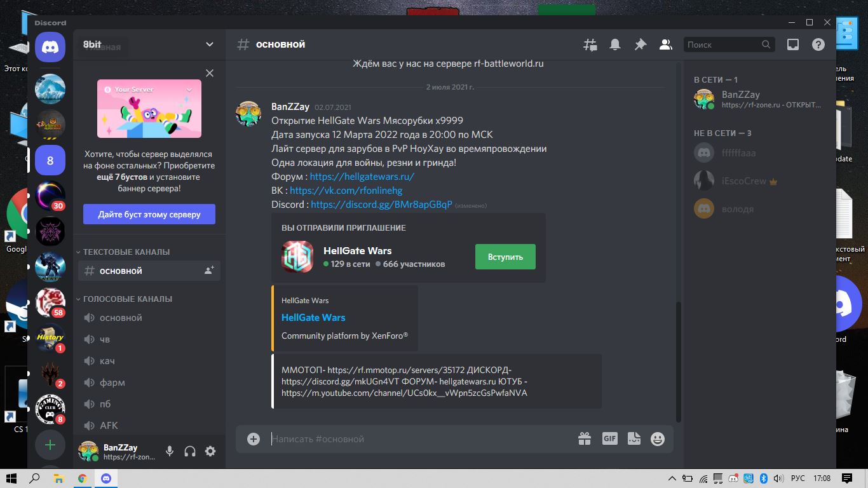Open the help icon

[x=818, y=44]
